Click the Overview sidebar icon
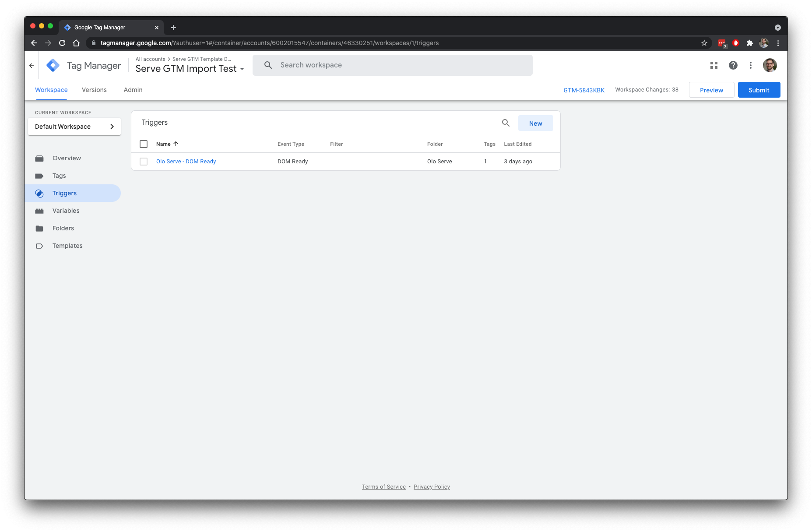The width and height of the screenshot is (812, 532). point(39,159)
